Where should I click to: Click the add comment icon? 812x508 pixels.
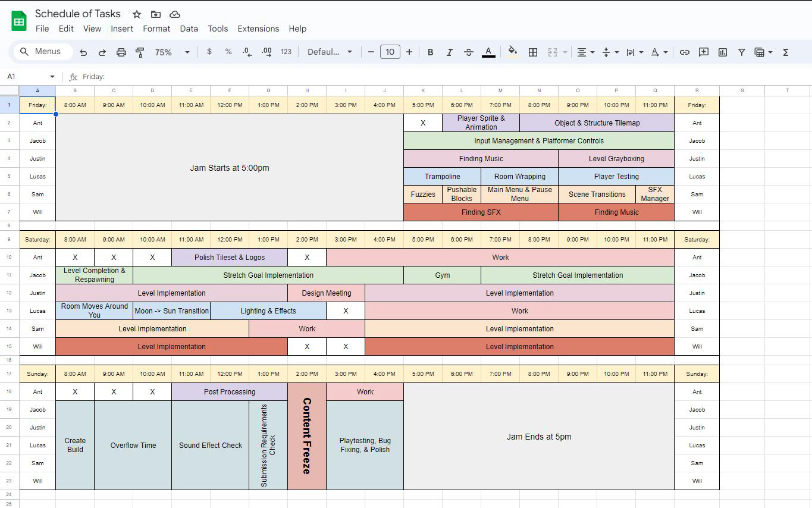704,52
